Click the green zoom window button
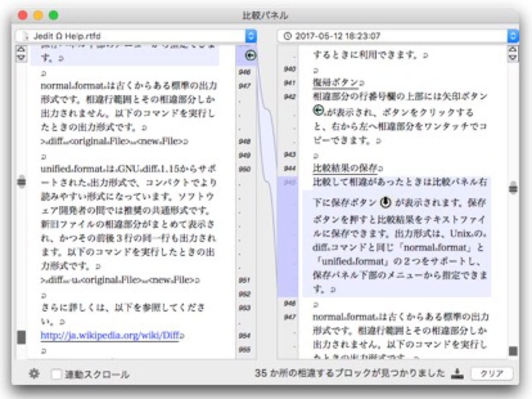Screen dimensions: 532x399 [53, 15]
